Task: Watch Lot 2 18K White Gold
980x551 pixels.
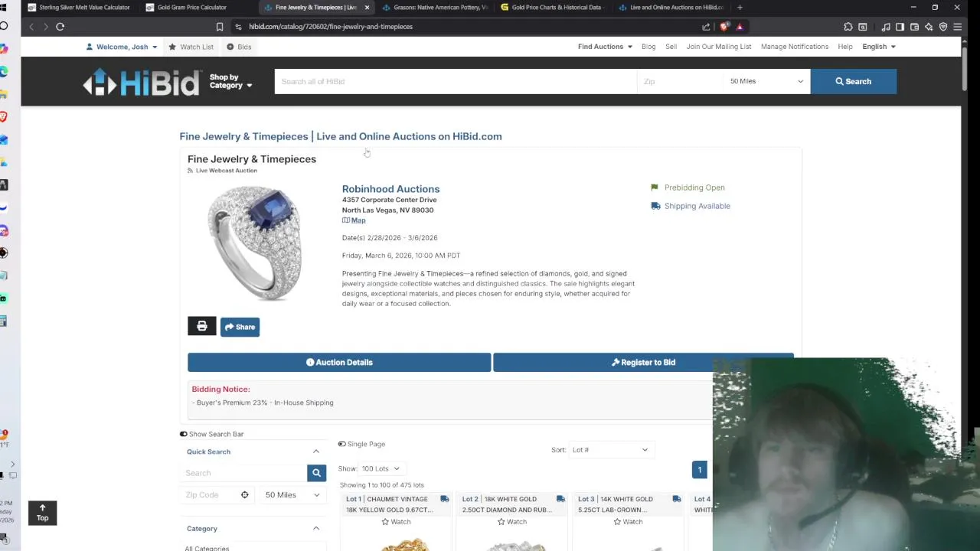Action: tap(512, 522)
